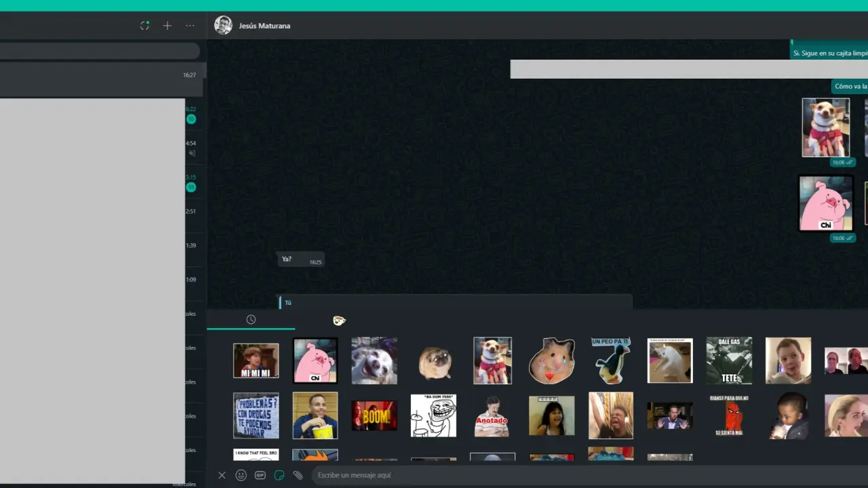The width and height of the screenshot is (868, 488).
Task: Open the chihuahua sticker sent in chat
Action: point(825,127)
